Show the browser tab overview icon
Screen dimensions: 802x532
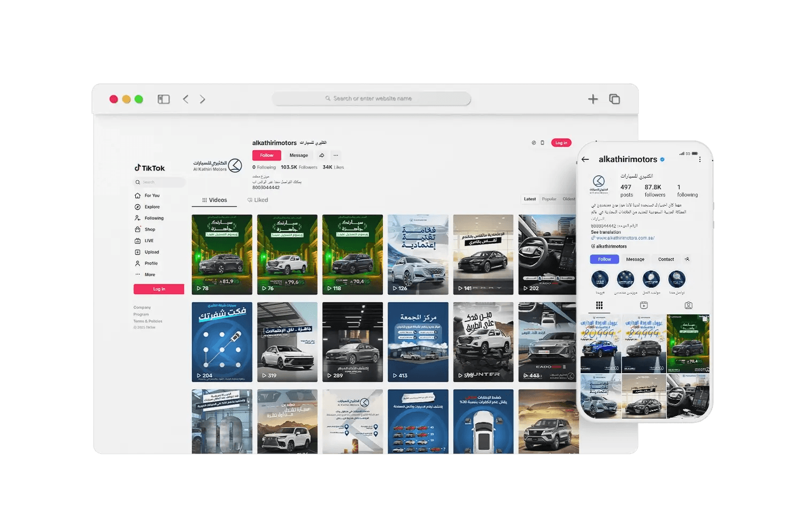(x=615, y=99)
